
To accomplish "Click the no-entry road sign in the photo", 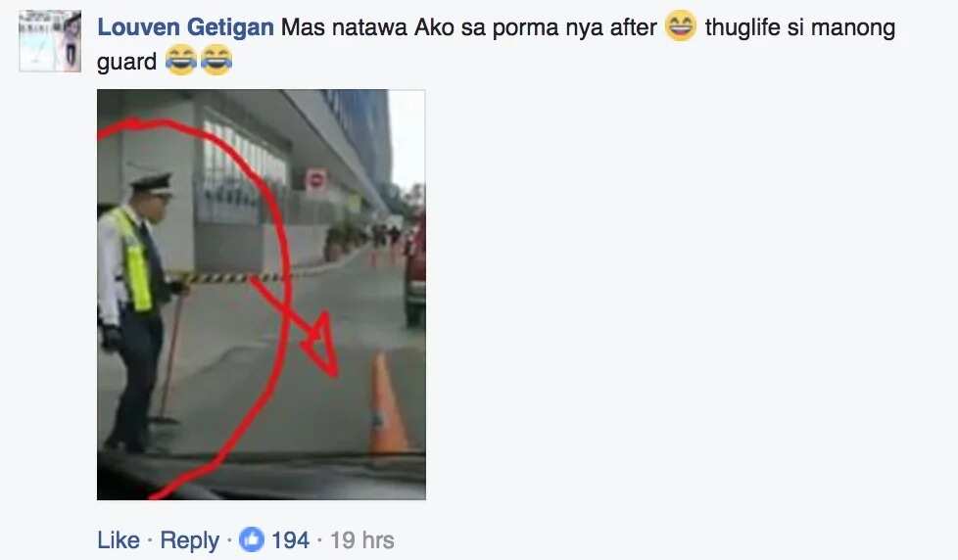I will click(315, 181).
